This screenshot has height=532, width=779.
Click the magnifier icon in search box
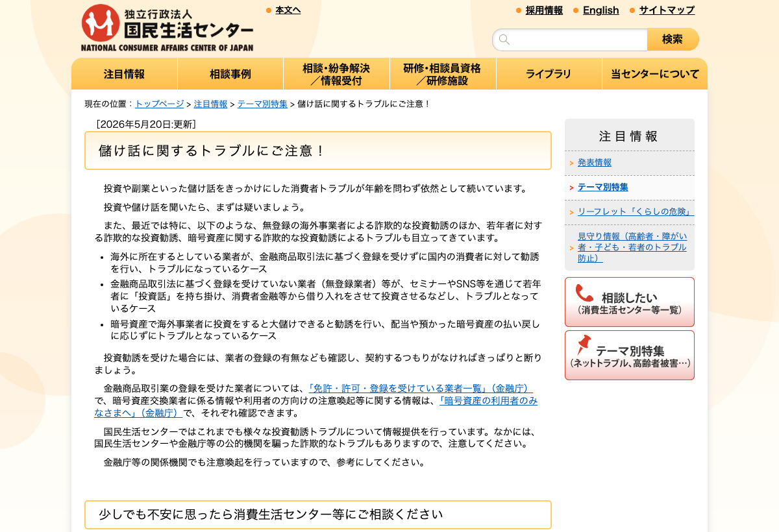click(x=504, y=40)
